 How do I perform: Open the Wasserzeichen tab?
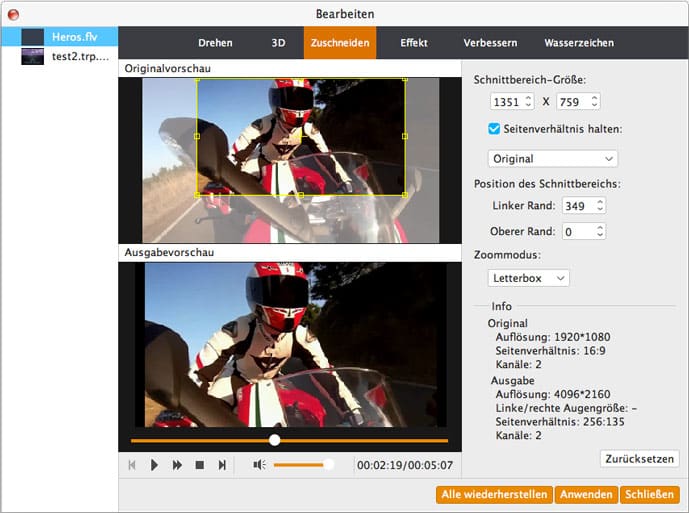pos(579,43)
